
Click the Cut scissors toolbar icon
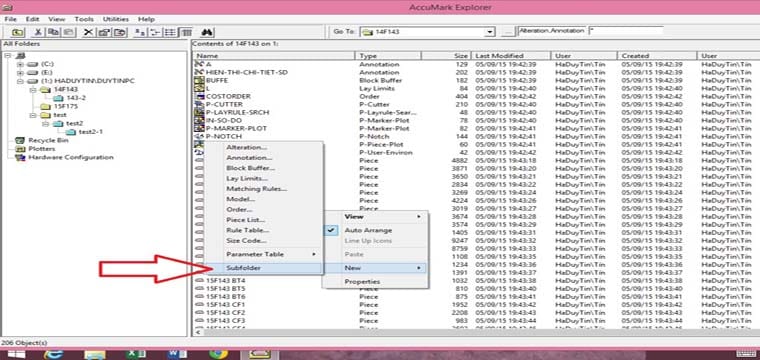coord(37,32)
